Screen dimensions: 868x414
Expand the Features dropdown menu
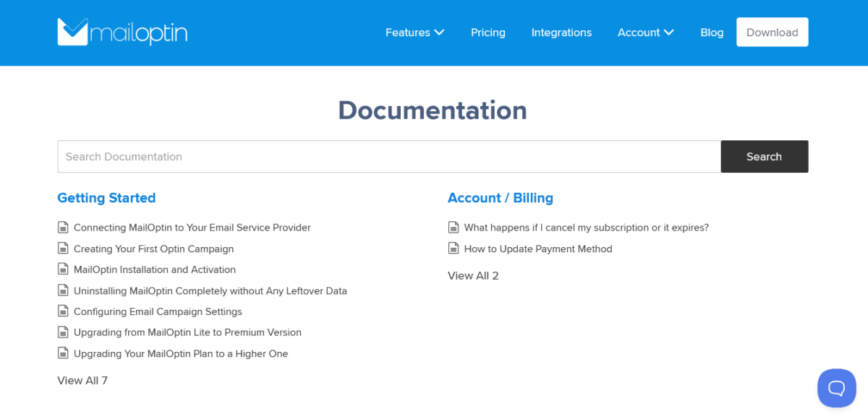click(x=414, y=33)
